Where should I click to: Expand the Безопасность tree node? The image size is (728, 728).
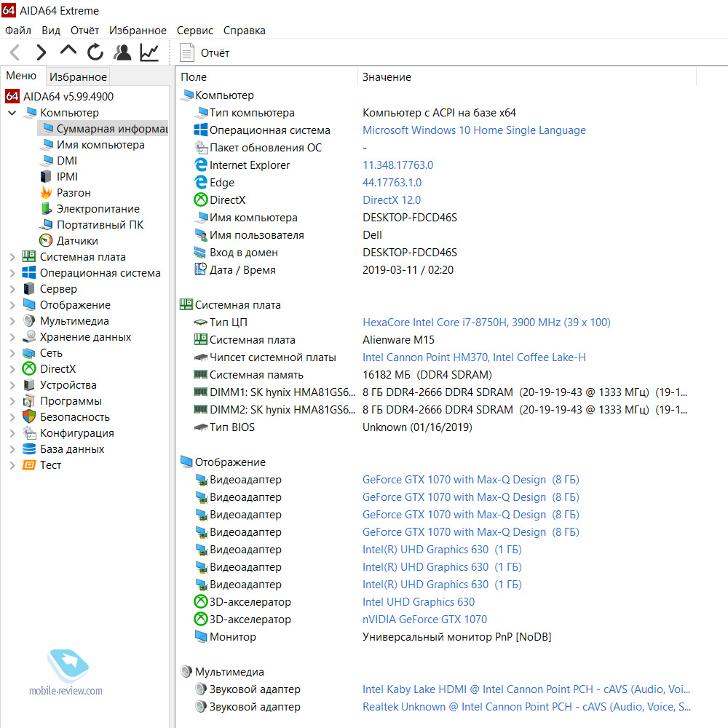click(12, 417)
